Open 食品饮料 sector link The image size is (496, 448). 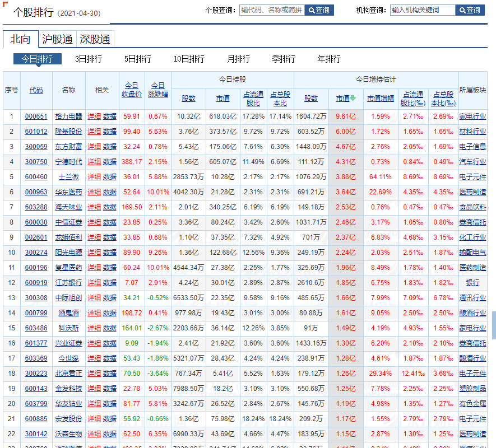pos(472,207)
